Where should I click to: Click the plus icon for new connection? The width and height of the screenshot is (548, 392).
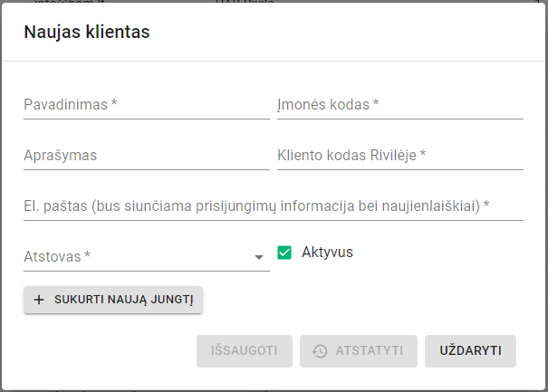tap(38, 300)
